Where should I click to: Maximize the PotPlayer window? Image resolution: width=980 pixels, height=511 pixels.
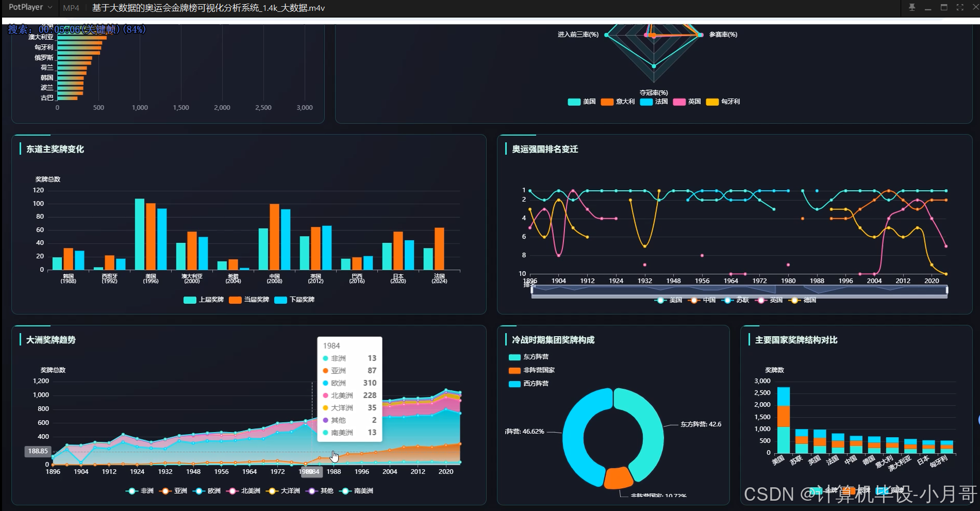[944, 7]
